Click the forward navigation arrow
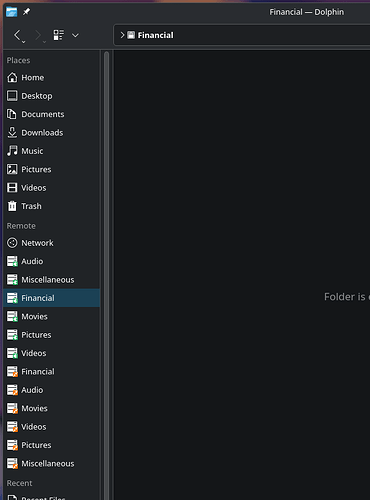Image resolution: width=370 pixels, height=500 pixels. 38,35
